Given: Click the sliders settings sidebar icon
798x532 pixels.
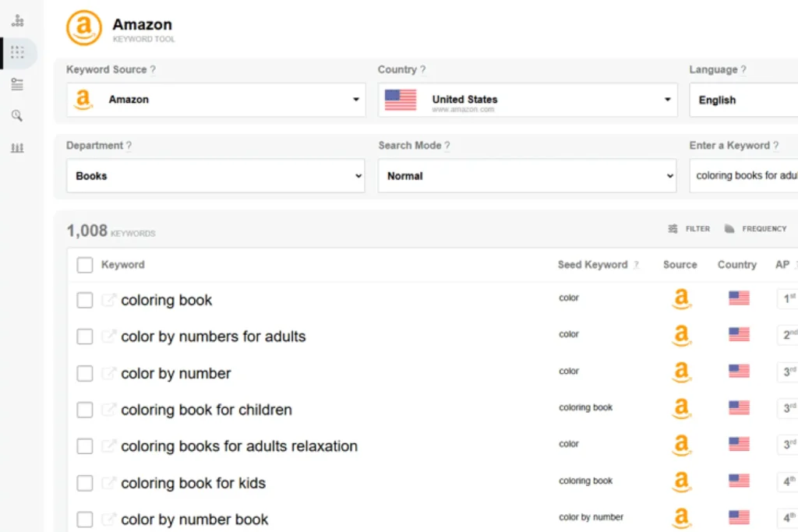Looking at the screenshot, I should click(17, 147).
